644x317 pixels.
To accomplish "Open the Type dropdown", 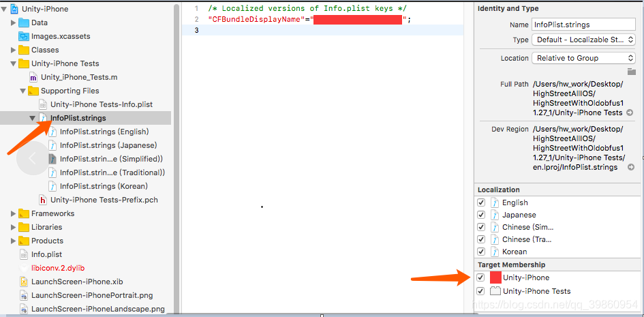I will coord(583,40).
